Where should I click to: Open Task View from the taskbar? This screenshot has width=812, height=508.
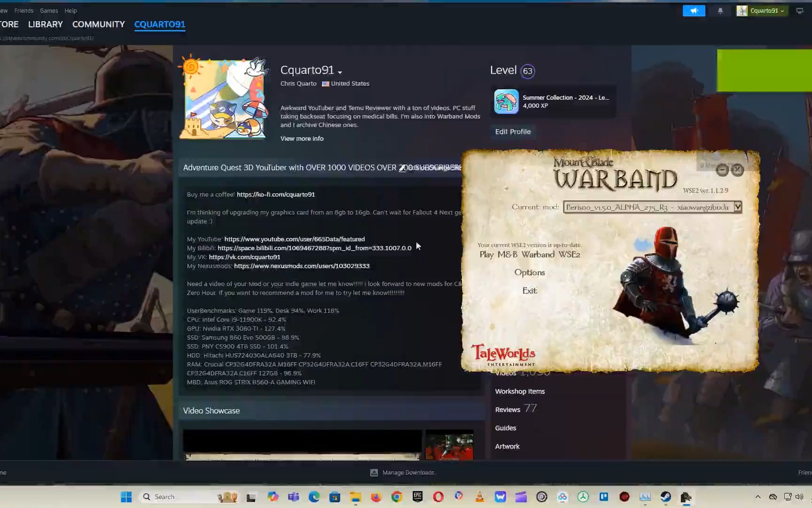pos(251,497)
